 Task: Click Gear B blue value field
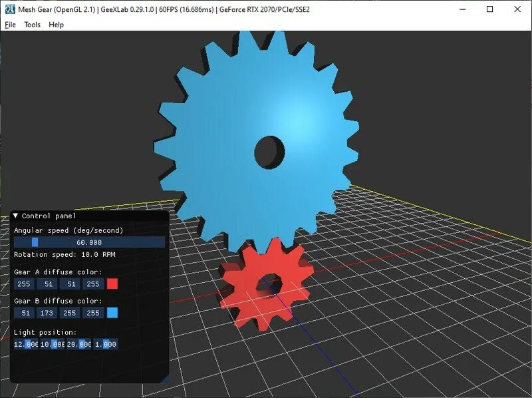click(x=70, y=313)
